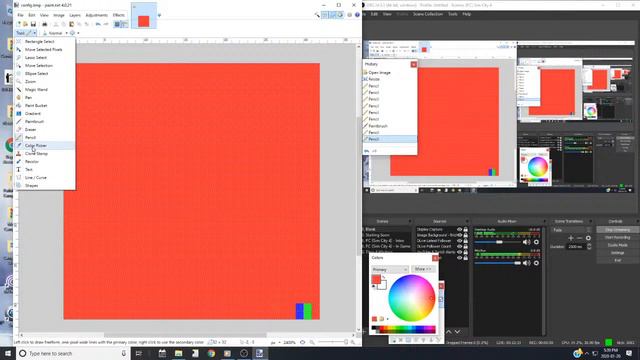
Task: Click the Redo arrow in paint.net toolbar
Action: (x=106, y=24)
